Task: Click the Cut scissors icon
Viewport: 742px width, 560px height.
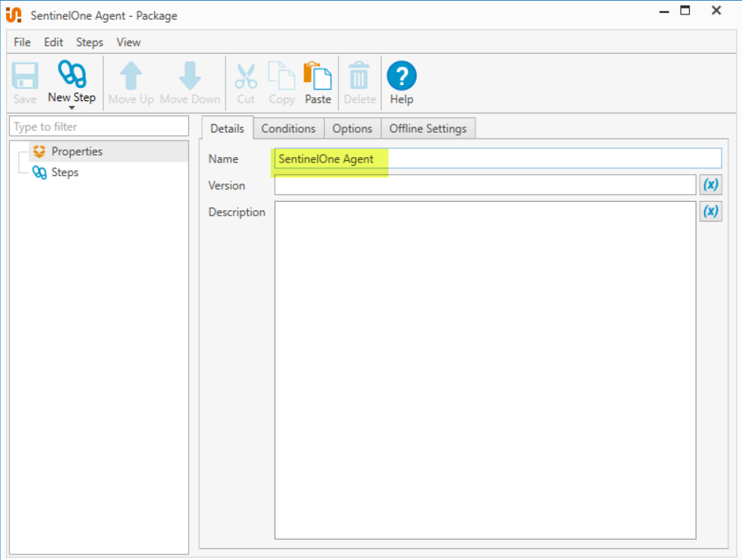Action: (x=246, y=76)
